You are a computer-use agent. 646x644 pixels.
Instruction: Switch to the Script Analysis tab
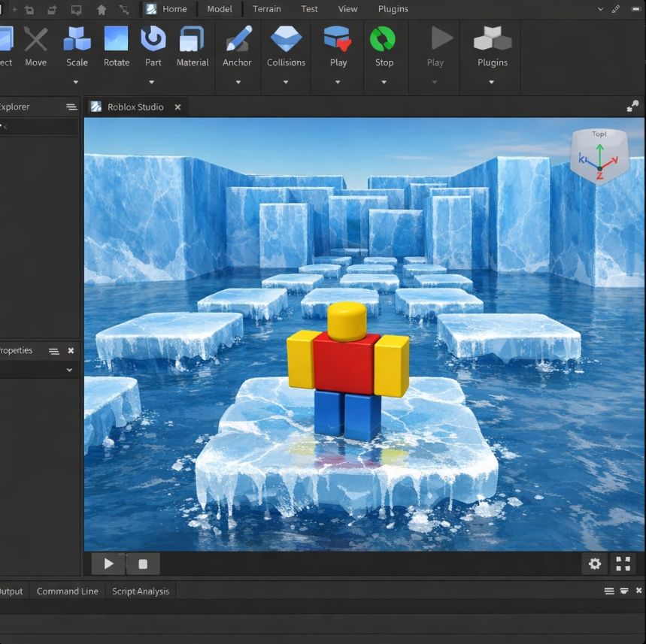click(141, 591)
